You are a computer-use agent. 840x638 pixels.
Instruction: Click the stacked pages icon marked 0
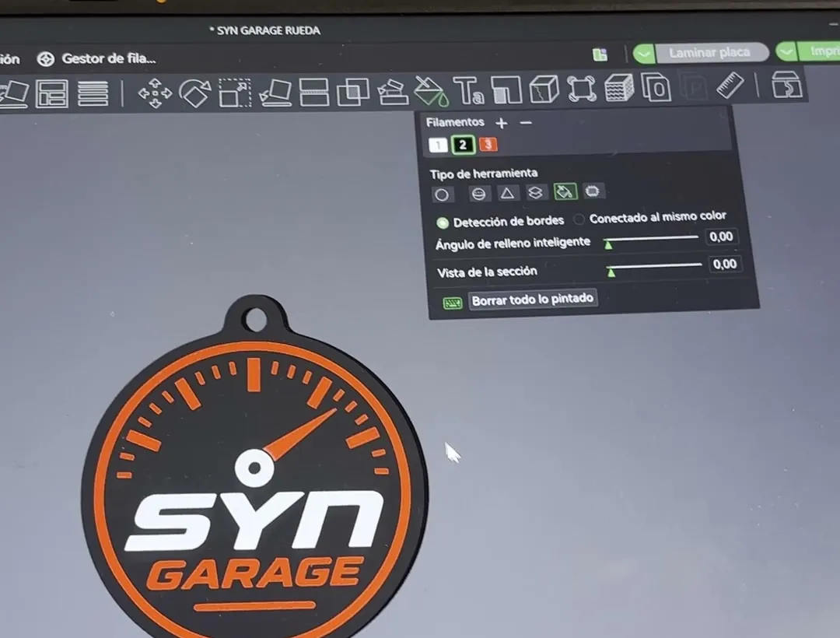[656, 87]
